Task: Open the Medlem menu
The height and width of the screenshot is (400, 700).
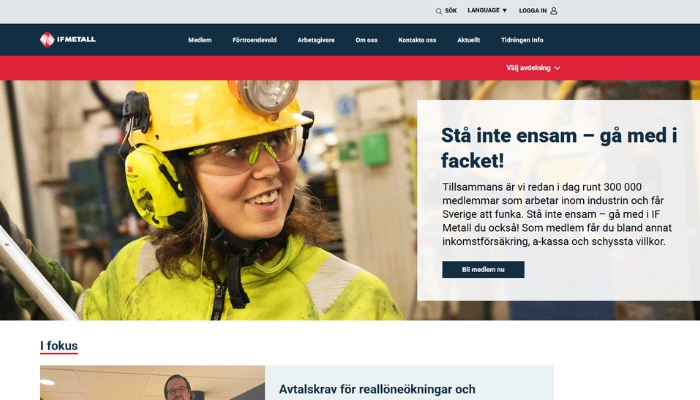Action: [200, 40]
